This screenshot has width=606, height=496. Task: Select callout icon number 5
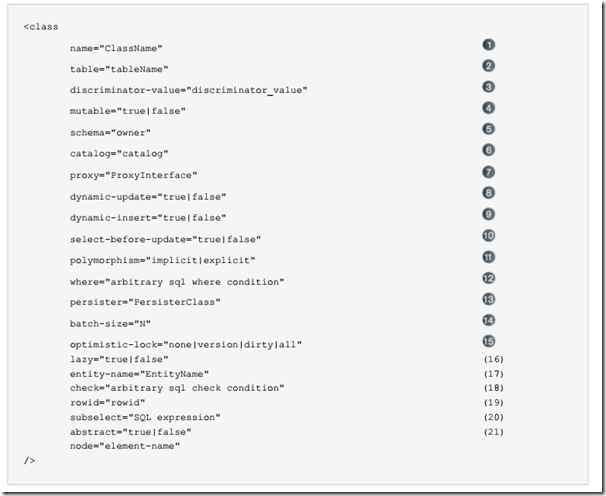[x=489, y=129]
